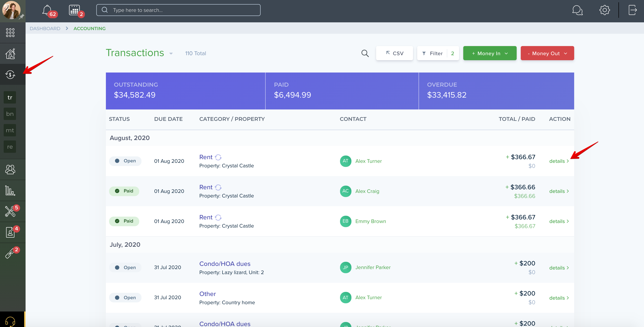Click the 'July, 2020' group header
This screenshot has height=327, width=644.
point(125,244)
